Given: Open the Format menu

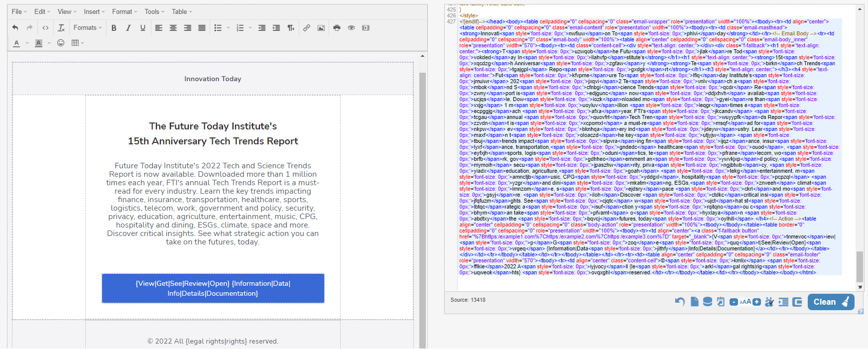Looking at the screenshot, I should point(124,11).
